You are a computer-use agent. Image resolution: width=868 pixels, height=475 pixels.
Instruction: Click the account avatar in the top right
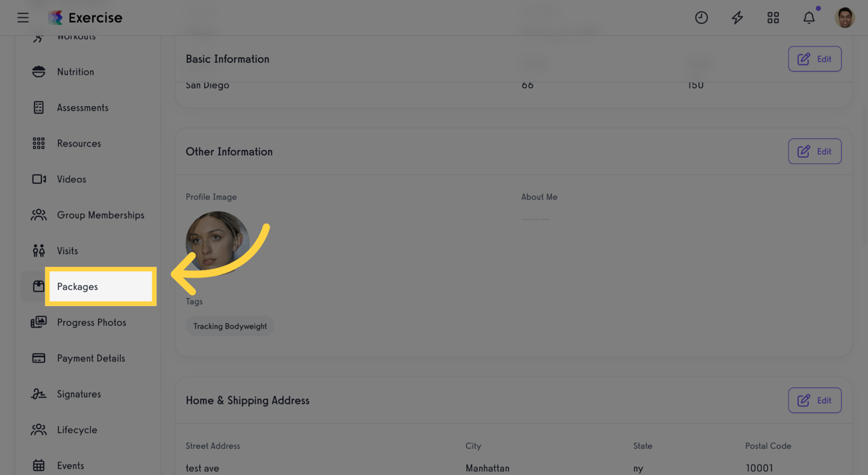(x=844, y=17)
